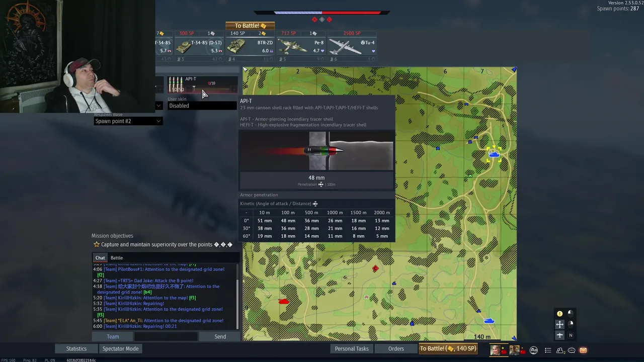This screenshot has width=644, height=362.
Task: Select the T-34-85 (D-5T) tank card
Action: [199, 46]
